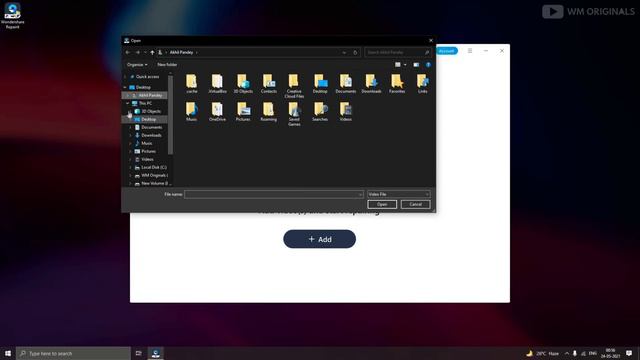Image resolution: width=640 pixels, height=360 pixels.
Task: Open the .VirtualBox folder
Action: click(217, 84)
